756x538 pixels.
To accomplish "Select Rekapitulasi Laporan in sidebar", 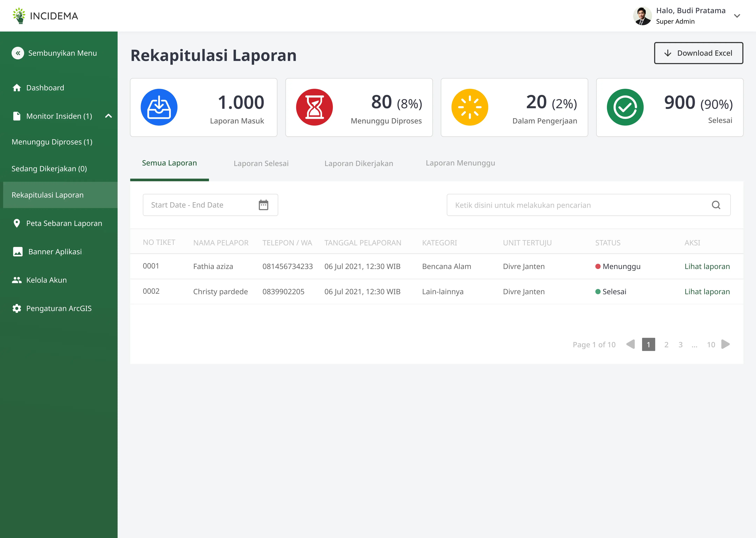I will click(x=60, y=195).
